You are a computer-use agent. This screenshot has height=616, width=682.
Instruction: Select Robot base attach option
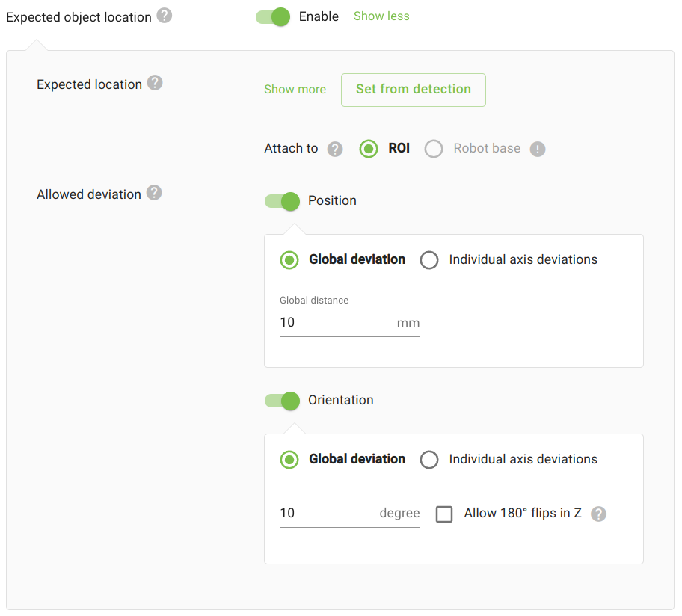click(x=434, y=148)
